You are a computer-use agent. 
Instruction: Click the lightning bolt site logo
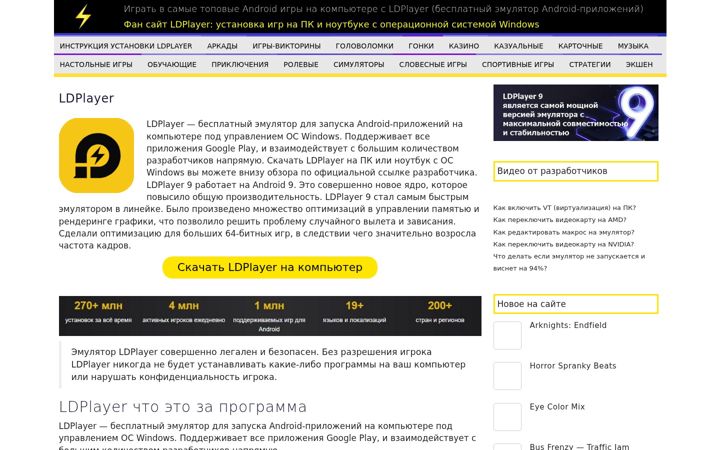coord(83,17)
